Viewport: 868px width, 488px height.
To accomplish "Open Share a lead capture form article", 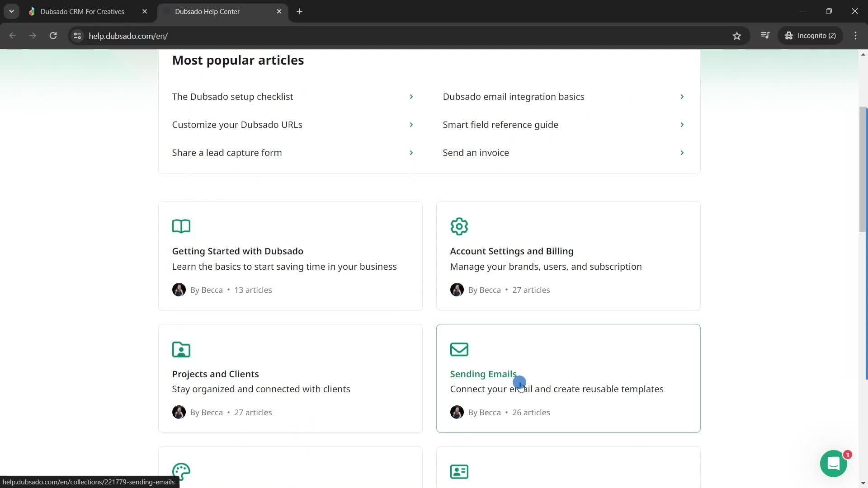I will point(226,153).
